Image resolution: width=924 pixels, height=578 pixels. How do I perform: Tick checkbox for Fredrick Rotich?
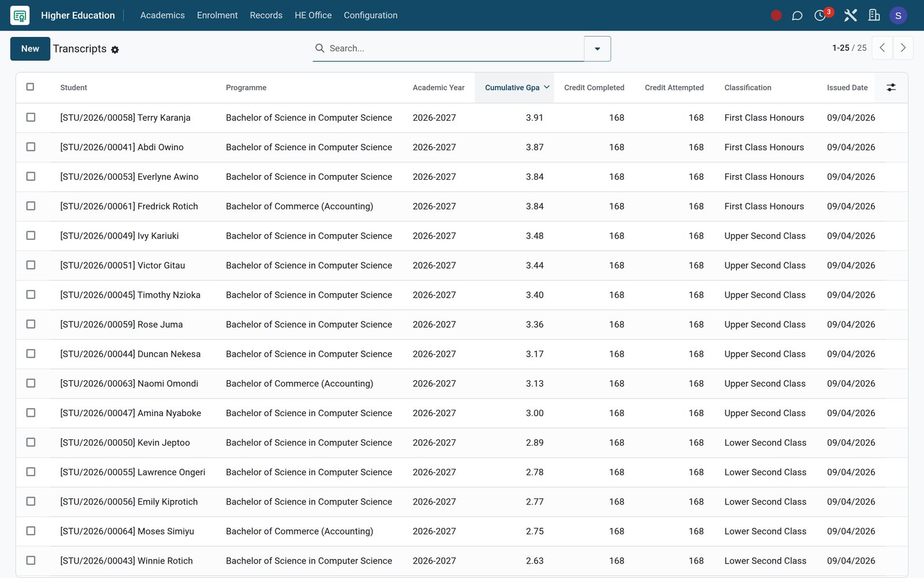[31, 206]
